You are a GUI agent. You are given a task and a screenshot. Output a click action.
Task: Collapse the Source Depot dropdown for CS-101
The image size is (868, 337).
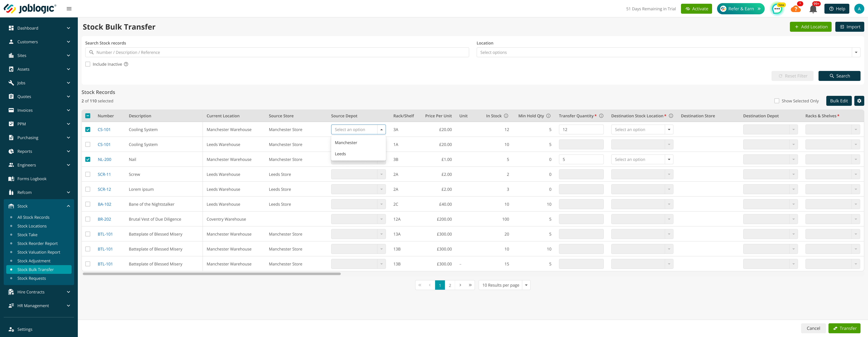pos(381,129)
